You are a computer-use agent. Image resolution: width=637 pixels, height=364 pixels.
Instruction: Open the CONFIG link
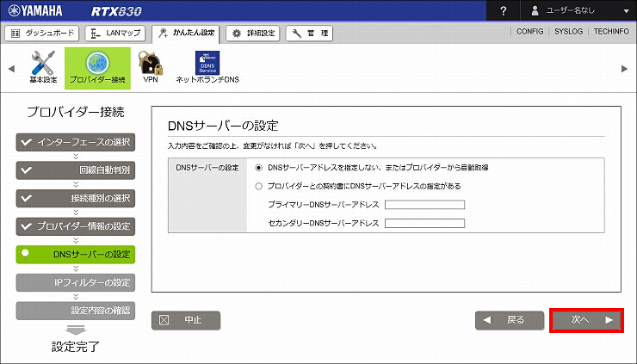(x=529, y=31)
